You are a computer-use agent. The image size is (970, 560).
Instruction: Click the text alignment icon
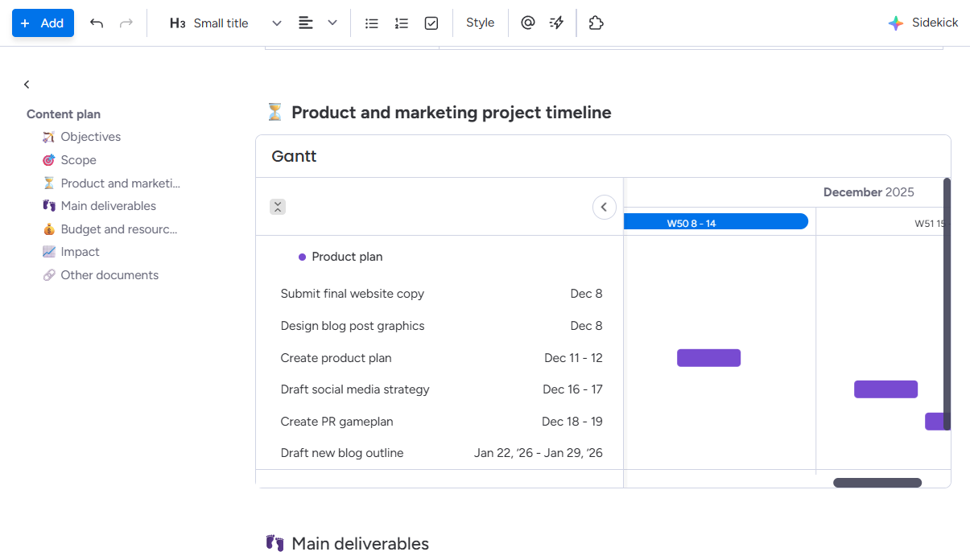(x=305, y=23)
